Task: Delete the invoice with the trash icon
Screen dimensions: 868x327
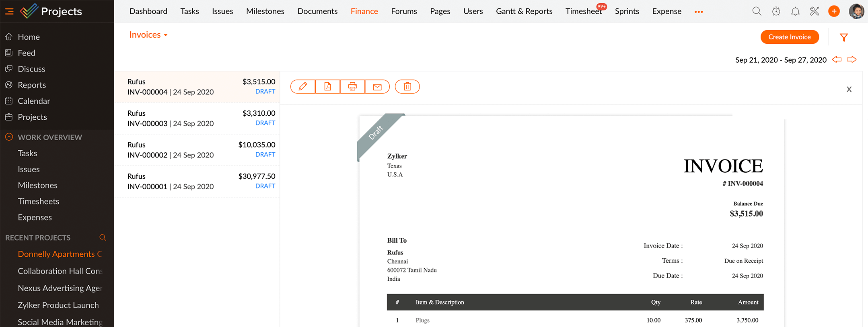Action: coord(407,86)
